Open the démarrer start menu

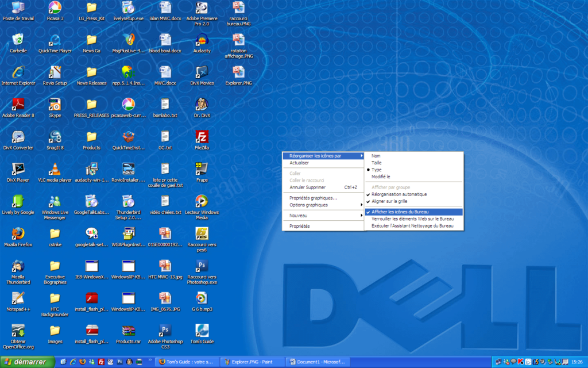click(27, 362)
